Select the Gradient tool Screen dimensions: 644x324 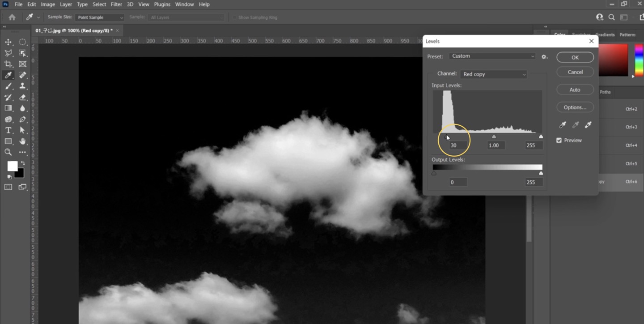8,108
